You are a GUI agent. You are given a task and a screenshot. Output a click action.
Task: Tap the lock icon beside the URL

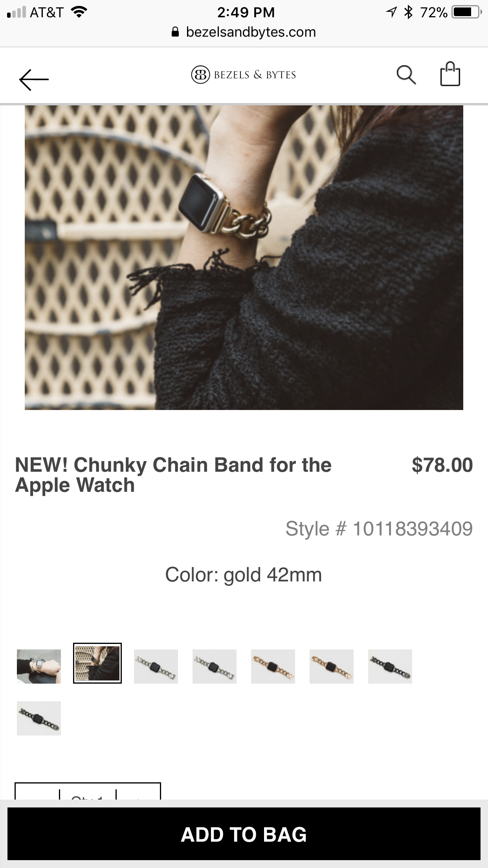tap(175, 32)
